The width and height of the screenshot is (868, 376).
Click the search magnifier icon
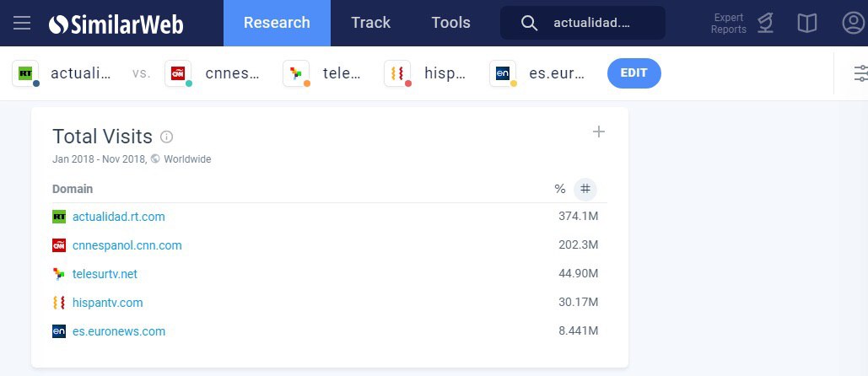[x=529, y=24]
